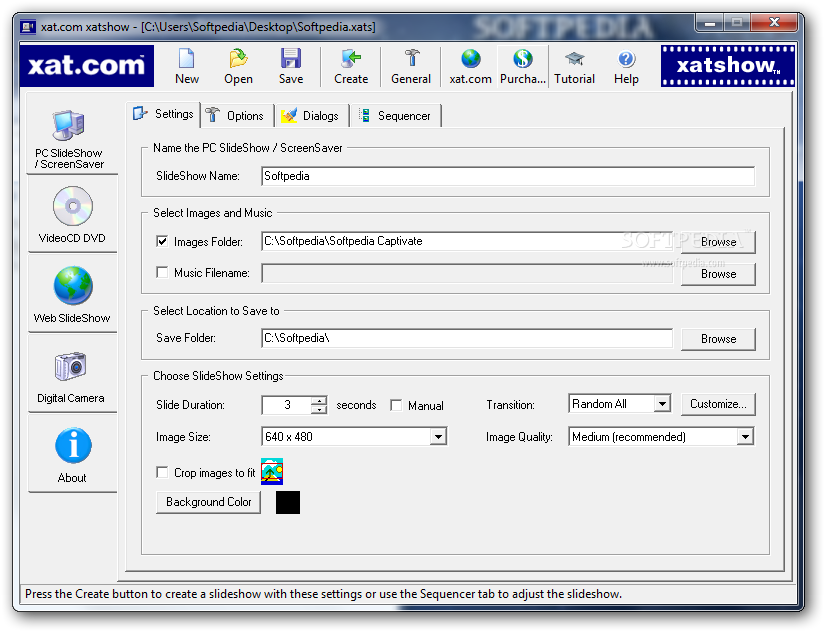Screen dimensions: 825x632
Task: Click the SlideShow Name input field
Action: 508,176
